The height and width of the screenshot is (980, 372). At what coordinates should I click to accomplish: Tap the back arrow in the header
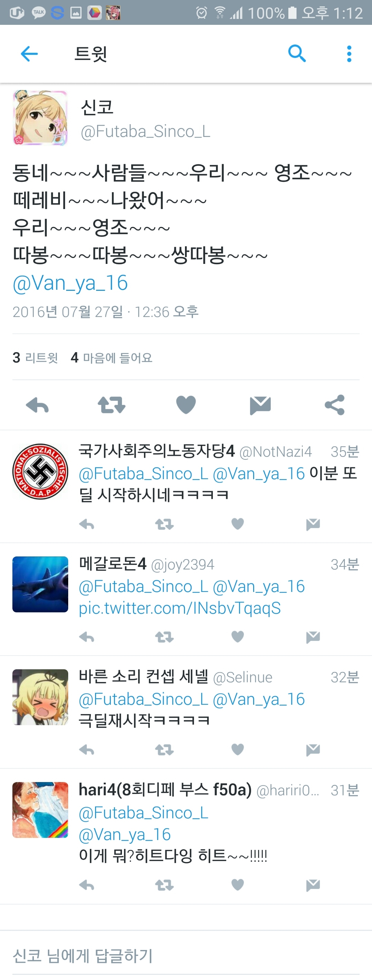coord(29,54)
